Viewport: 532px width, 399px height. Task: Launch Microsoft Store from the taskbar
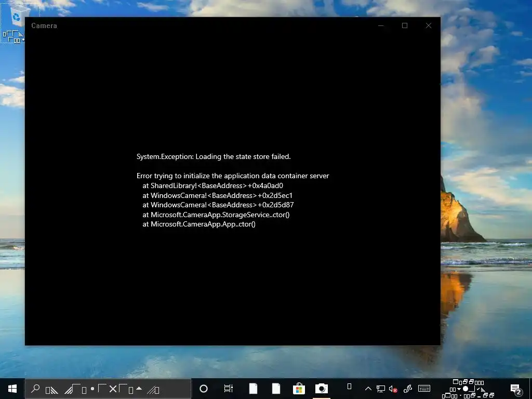[299, 389]
